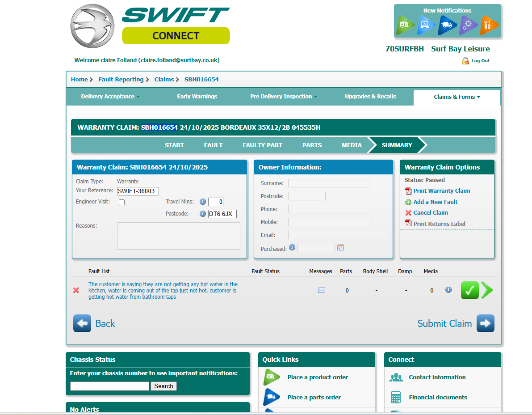
Task: Click the dark-blue truck notification icon
Action: [x=447, y=25]
